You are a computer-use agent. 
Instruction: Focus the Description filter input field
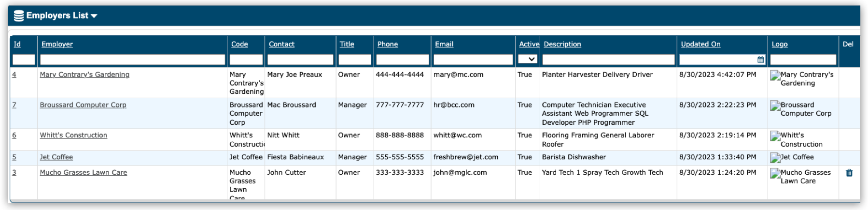(608, 60)
